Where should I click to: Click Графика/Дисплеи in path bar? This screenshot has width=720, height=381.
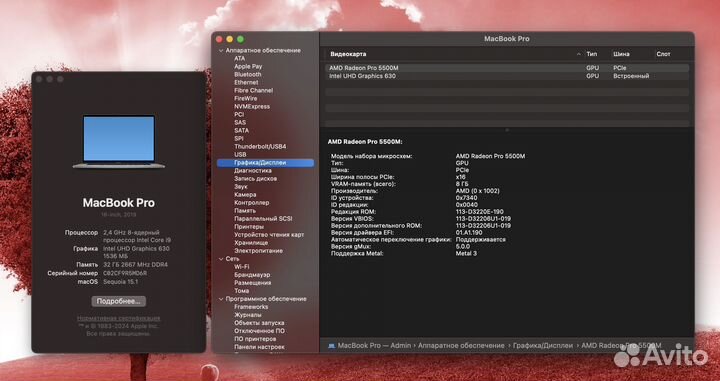pos(543,346)
